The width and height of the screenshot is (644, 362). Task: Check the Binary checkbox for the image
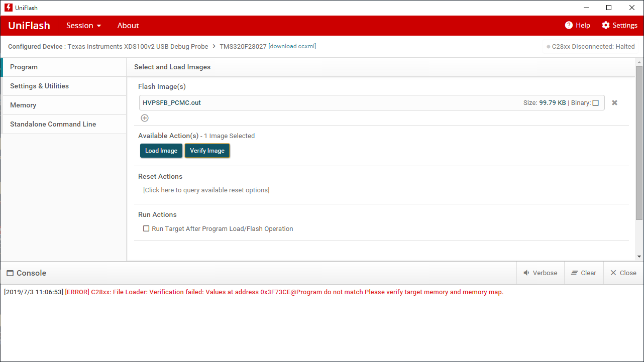(x=596, y=103)
